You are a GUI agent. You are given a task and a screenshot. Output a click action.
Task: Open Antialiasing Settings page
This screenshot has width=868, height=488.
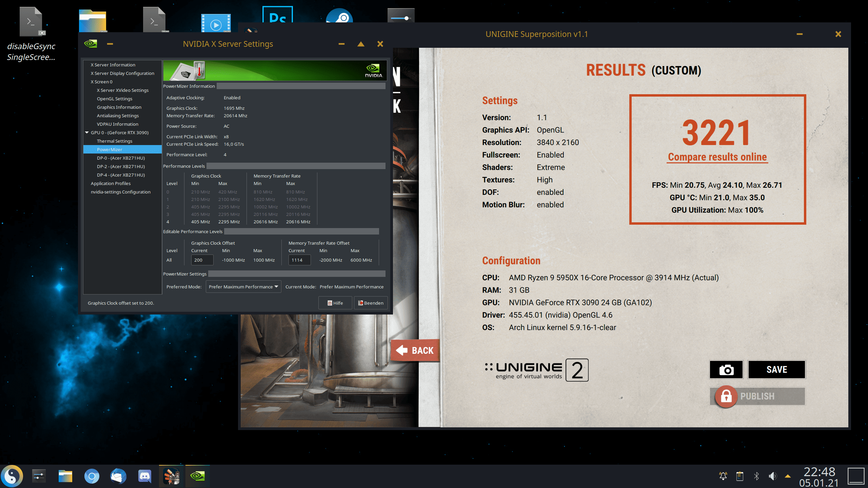pyautogui.click(x=118, y=116)
